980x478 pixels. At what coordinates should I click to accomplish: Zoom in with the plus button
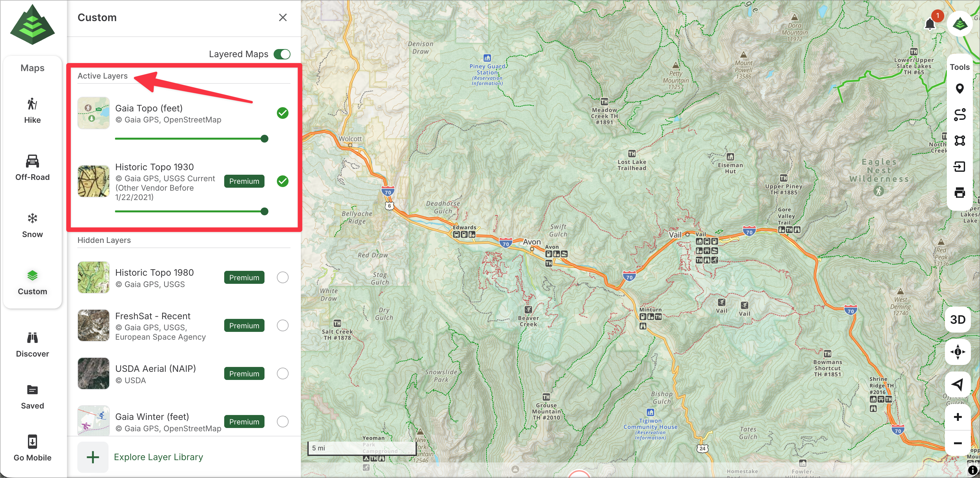pyautogui.click(x=957, y=417)
